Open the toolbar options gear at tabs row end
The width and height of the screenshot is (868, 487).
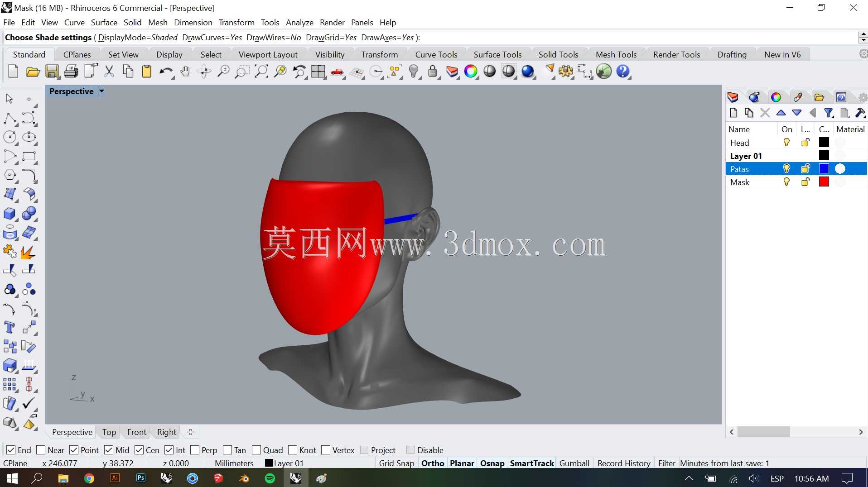pos(863,54)
